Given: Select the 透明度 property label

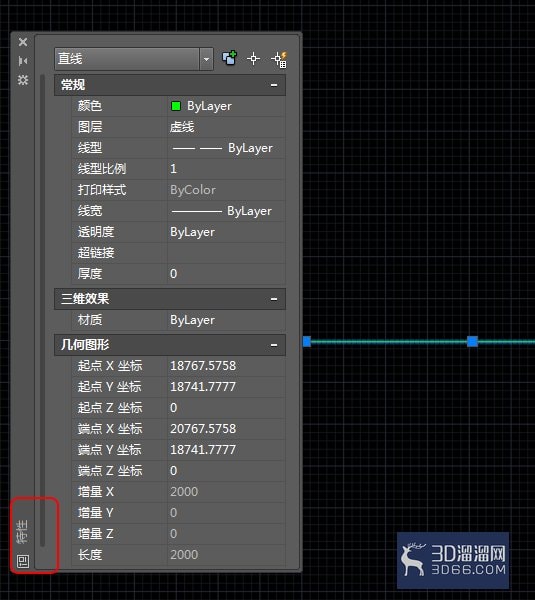Looking at the screenshot, I should click(x=96, y=232).
